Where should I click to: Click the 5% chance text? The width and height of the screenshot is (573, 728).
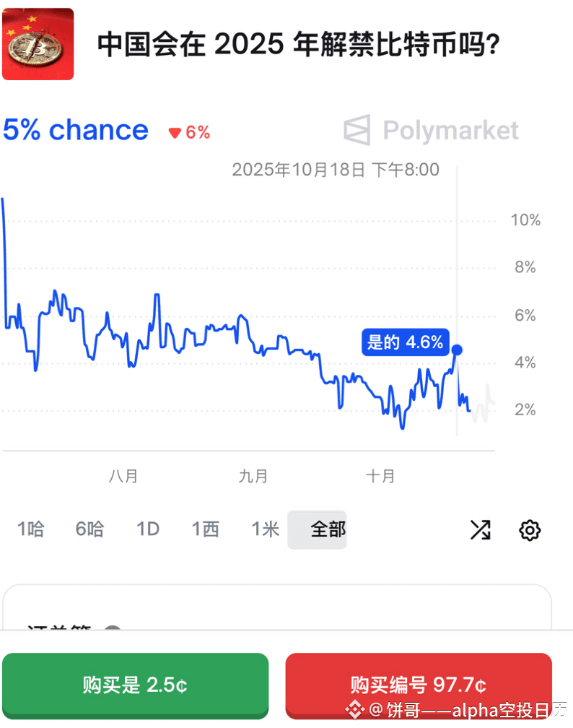(76, 131)
